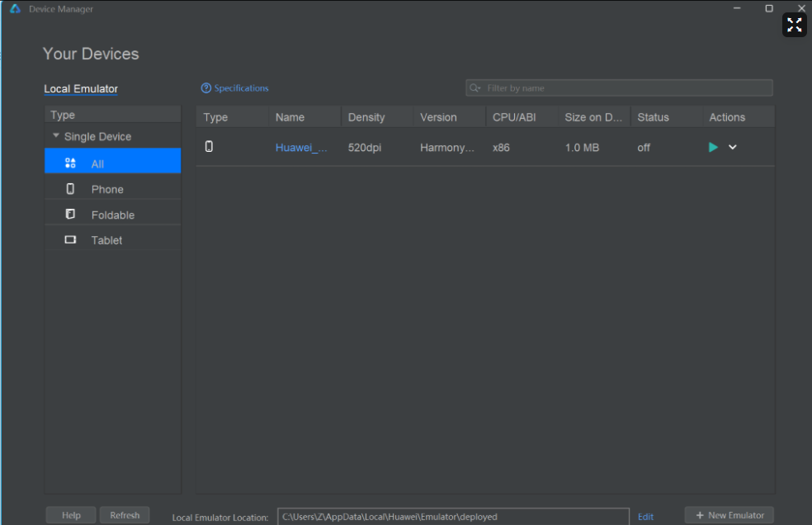Click the Foldable device icon

70,214
